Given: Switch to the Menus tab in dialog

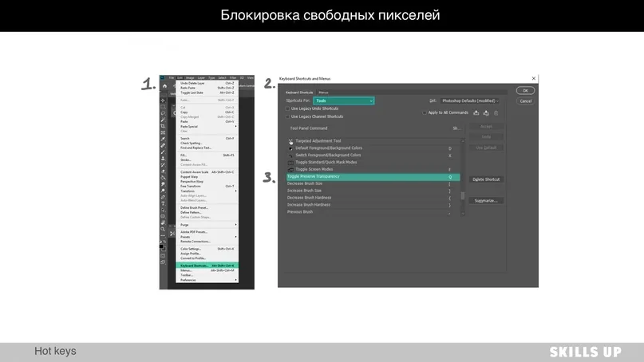Looking at the screenshot, I should click(x=324, y=92).
